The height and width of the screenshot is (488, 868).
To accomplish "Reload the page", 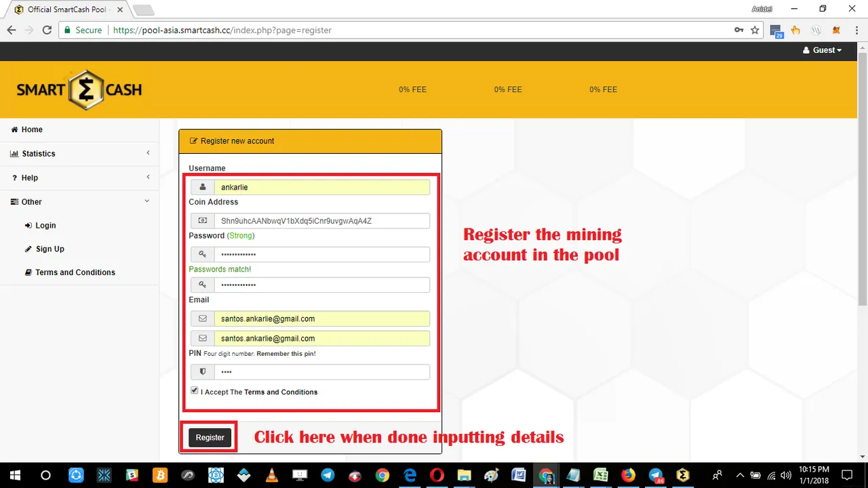I will pyautogui.click(x=47, y=30).
